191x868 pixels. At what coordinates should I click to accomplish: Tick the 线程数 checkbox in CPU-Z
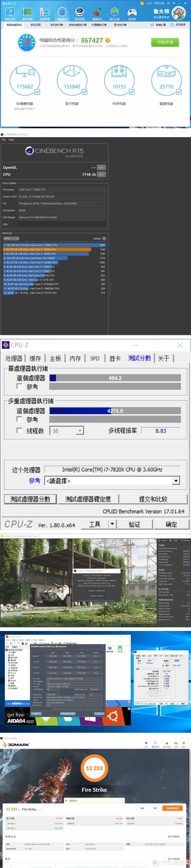click(x=19, y=430)
